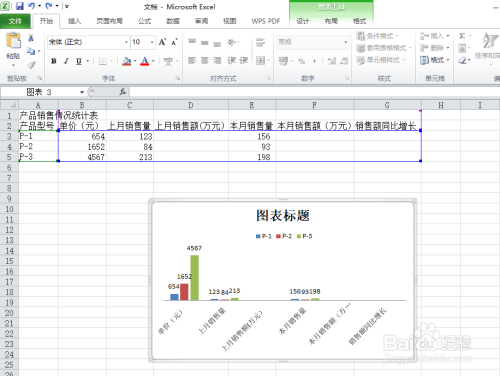Open alignment group dialog launcher
Screen dimensions: 500x376
coord(269,78)
